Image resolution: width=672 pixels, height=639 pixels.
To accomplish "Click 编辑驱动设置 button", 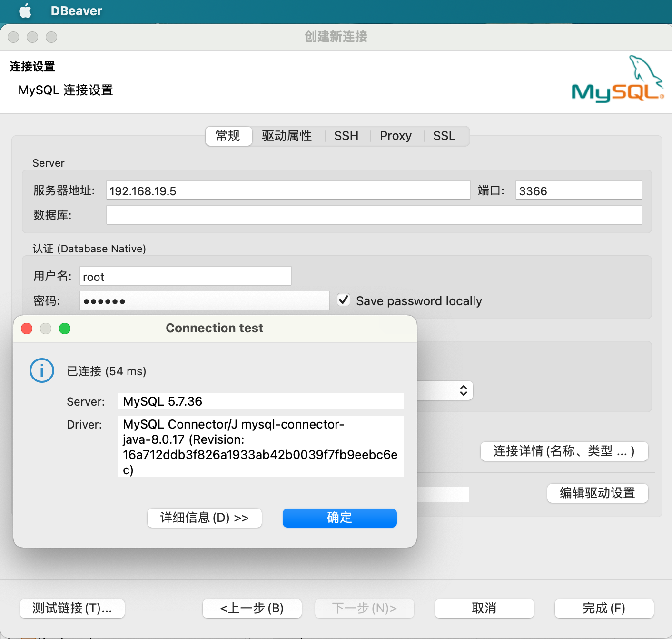I will [597, 493].
